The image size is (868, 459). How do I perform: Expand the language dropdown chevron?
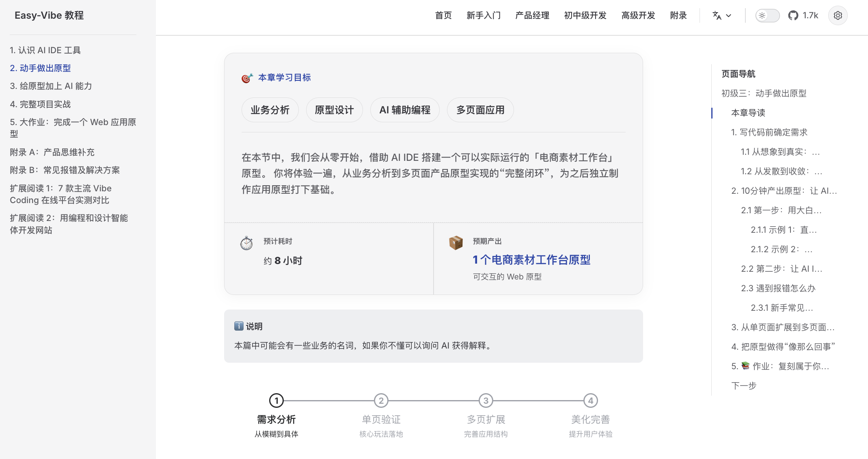click(729, 15)
